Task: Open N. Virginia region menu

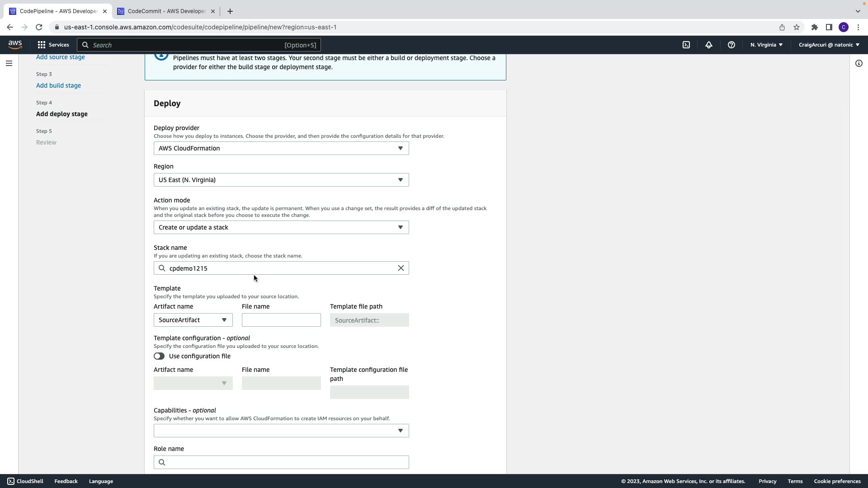Action: (x=766, y=45)
